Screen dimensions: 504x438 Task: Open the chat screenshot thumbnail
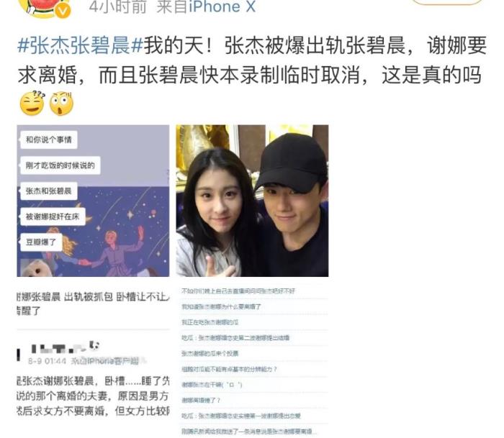(x=93, y=201)
